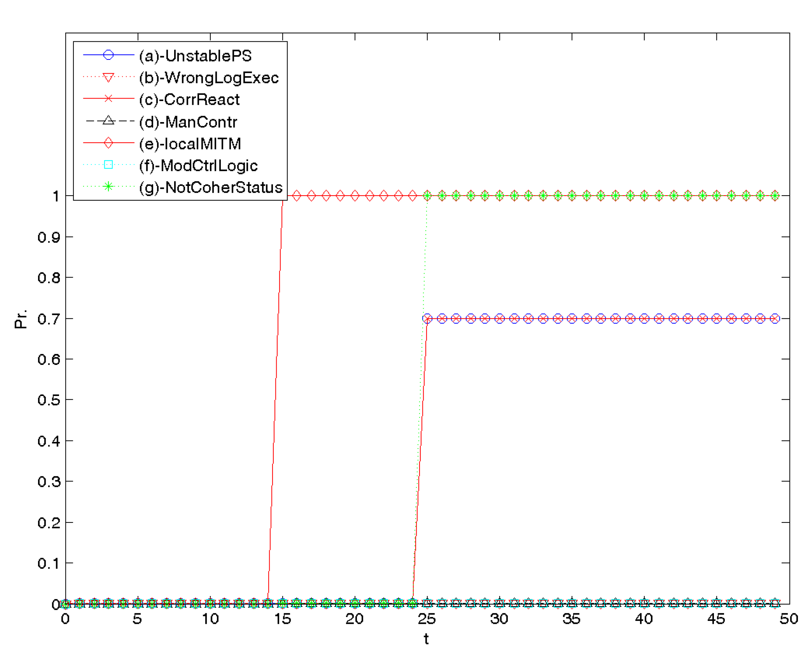Click the y-axis tick value 0.1
812x655 pixels.
[x=49, y=564]
